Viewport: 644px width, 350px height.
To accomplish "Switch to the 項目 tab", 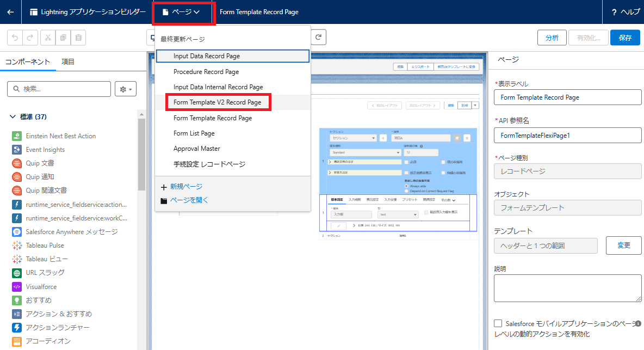I will [68, 62].
